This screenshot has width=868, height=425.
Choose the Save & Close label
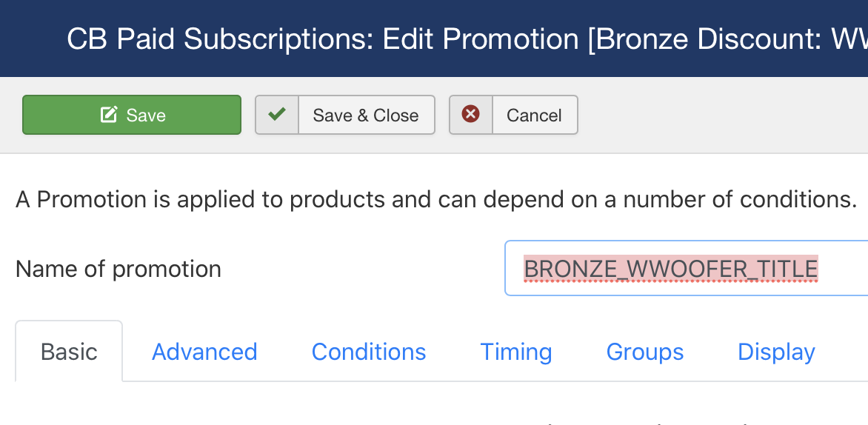(x=366, y=115)
